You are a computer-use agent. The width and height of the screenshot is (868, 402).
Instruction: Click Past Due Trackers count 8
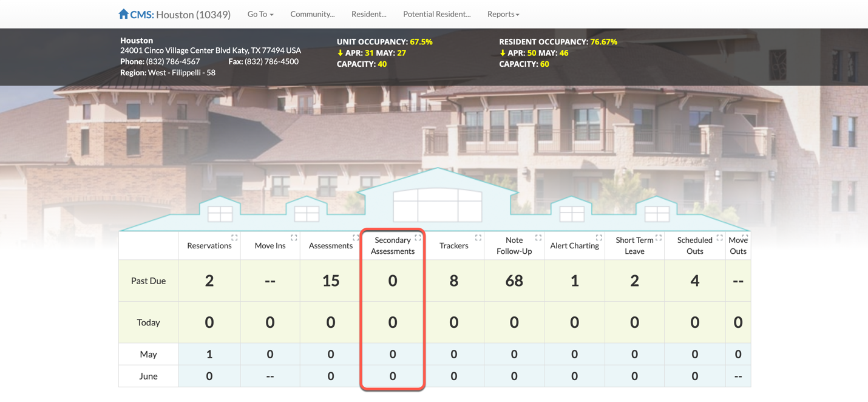click(x=454, y=281)
